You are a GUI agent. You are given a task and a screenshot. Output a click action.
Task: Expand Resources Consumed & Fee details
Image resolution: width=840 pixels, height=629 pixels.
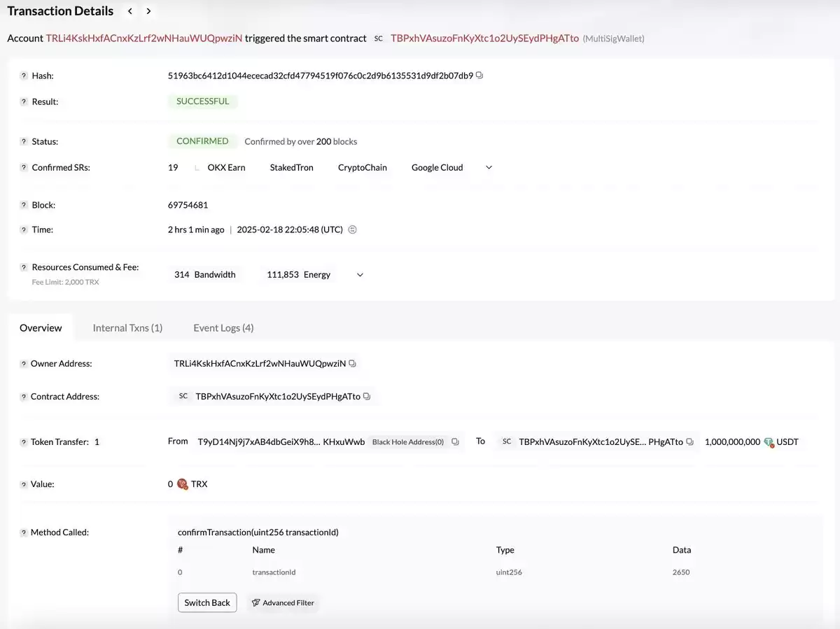coord(360,275)
